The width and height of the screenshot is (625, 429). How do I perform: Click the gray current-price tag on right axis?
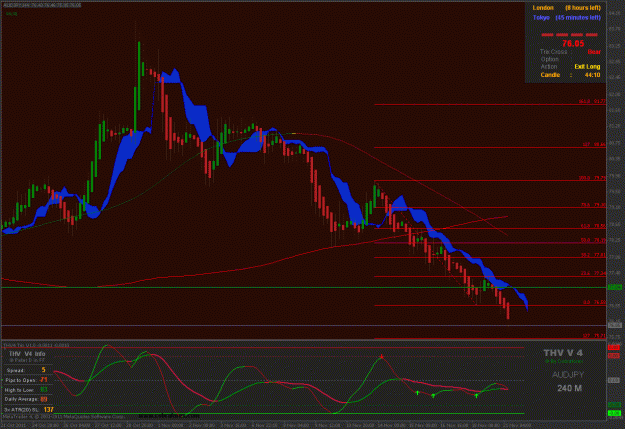pos(614,325)
